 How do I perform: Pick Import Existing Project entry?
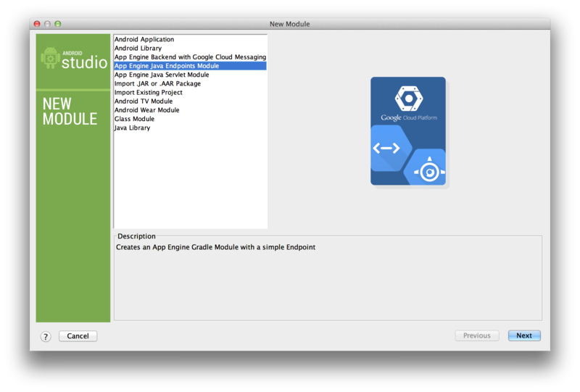(190, 93)
